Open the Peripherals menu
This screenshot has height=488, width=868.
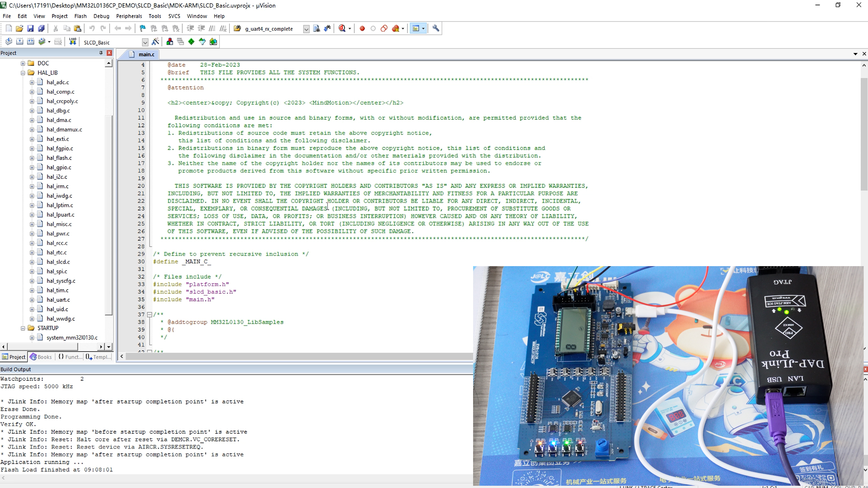coord(129,16)
